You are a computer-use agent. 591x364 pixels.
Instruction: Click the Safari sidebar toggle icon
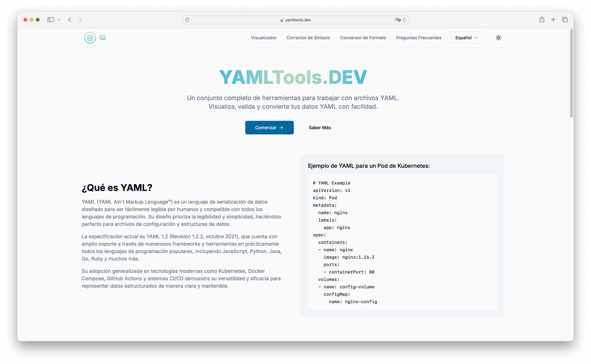[50, 20]
